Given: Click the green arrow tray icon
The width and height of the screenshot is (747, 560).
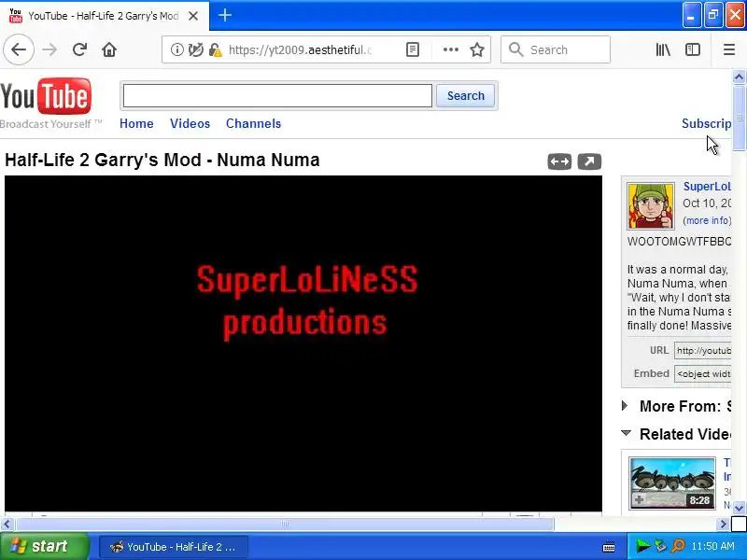Looking at the screenshot, I should (x=642, y=546).
